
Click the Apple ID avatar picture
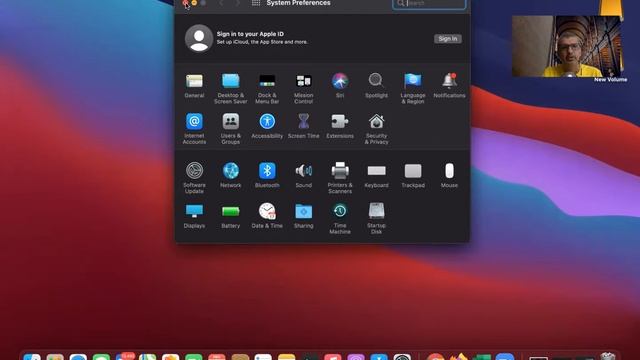pyautogui.click(x=199, y=38)
